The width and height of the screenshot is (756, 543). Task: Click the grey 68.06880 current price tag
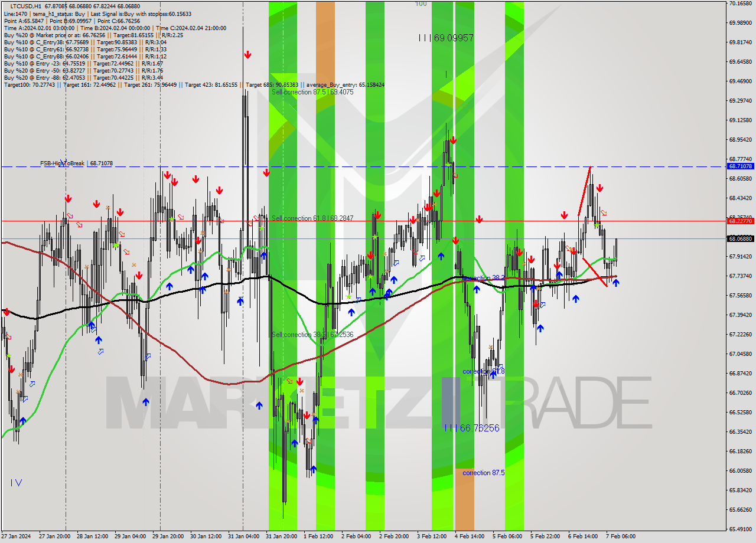pos(741,239)
